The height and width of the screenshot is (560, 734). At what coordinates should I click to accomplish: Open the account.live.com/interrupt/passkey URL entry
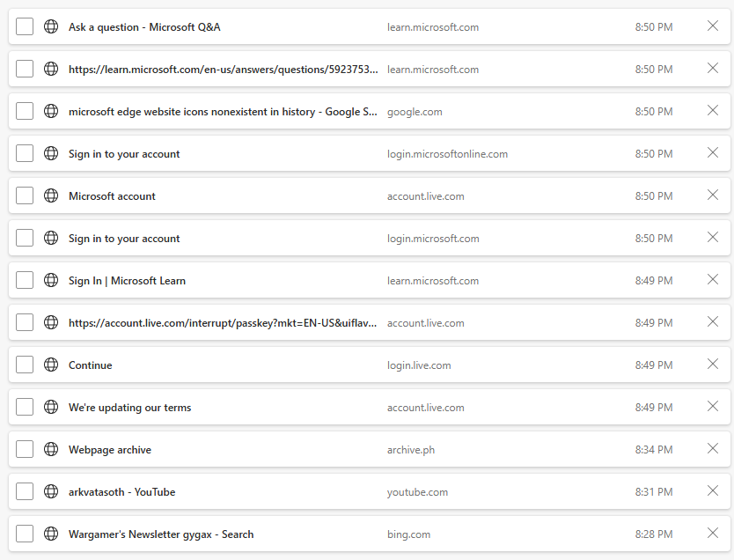(x=223, y=322)
